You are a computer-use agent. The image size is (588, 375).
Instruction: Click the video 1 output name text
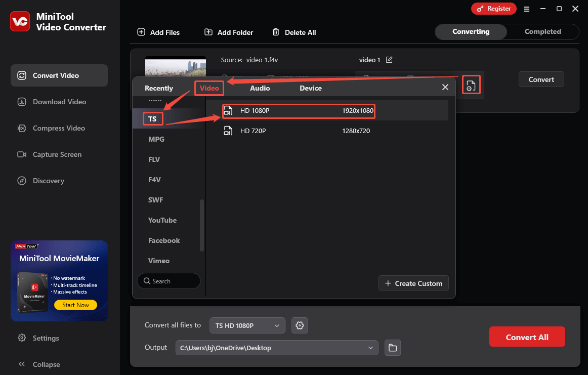click(369, 60)
